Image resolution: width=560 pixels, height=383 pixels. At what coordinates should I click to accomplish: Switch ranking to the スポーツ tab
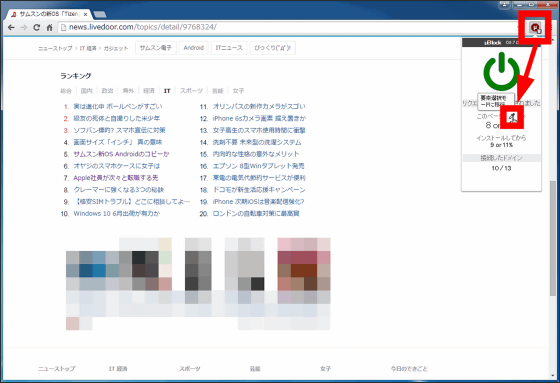(x=191, y=91)
